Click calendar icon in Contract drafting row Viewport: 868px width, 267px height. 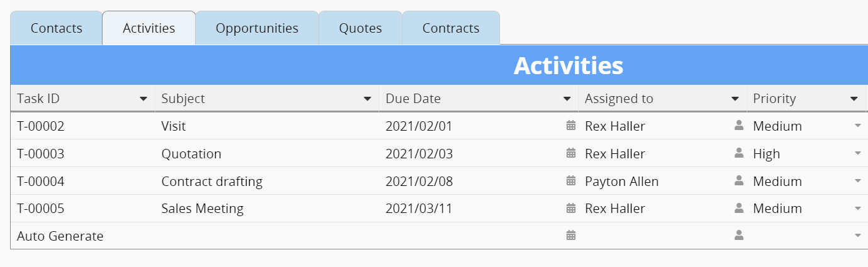[x=571, y=181]
